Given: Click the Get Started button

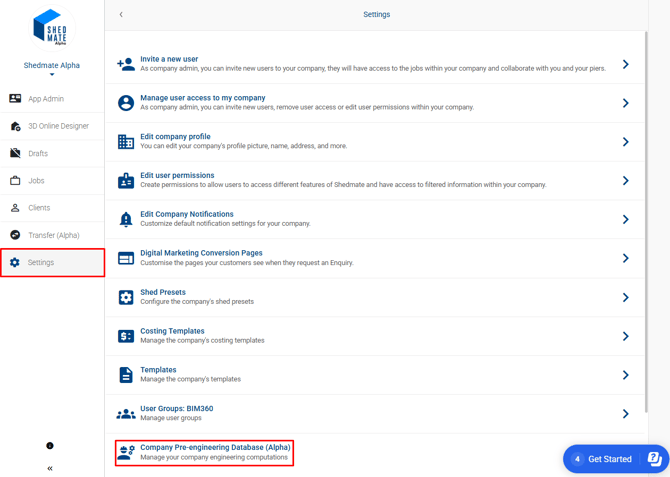Looking at the screenshot, I should coord(616,459).
